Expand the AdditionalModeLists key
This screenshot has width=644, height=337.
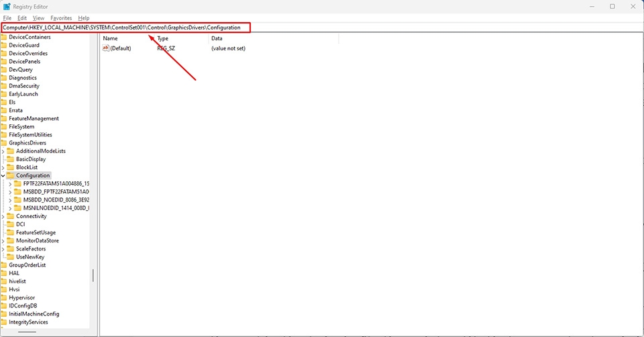(x=3, y=151)
